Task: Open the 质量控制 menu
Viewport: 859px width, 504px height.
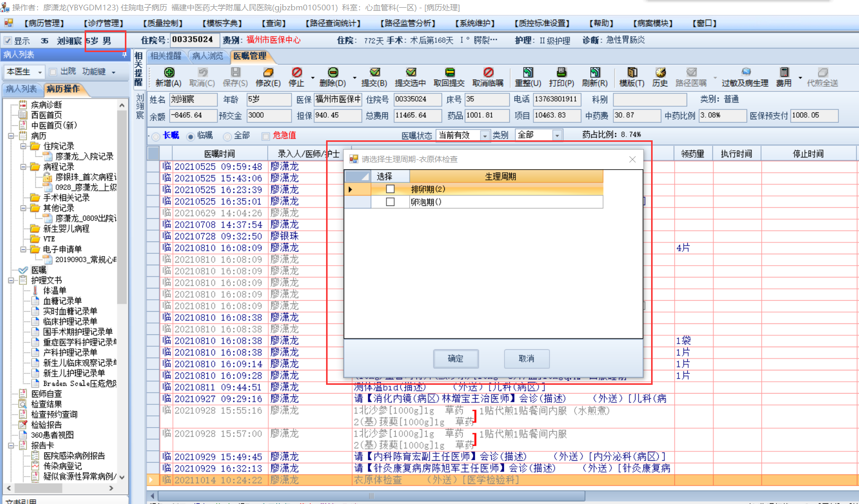Action: pos(163,23)
